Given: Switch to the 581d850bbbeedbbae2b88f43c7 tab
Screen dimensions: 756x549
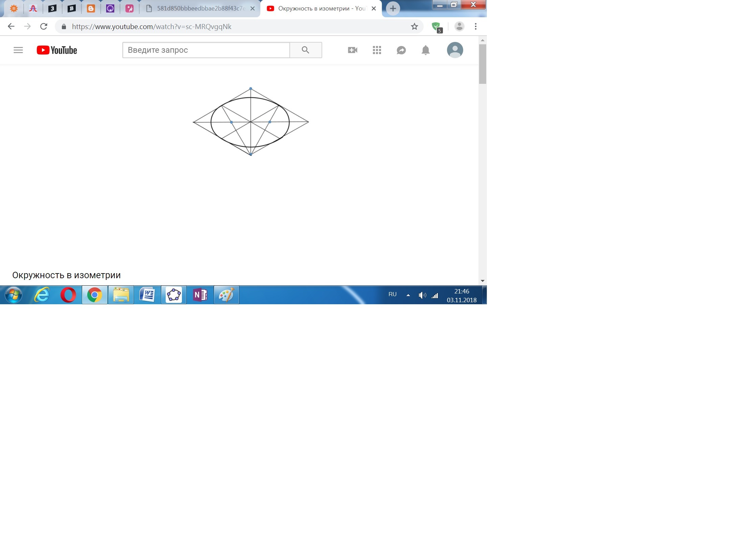Looking at the screenshot, I should click(201, 8).
